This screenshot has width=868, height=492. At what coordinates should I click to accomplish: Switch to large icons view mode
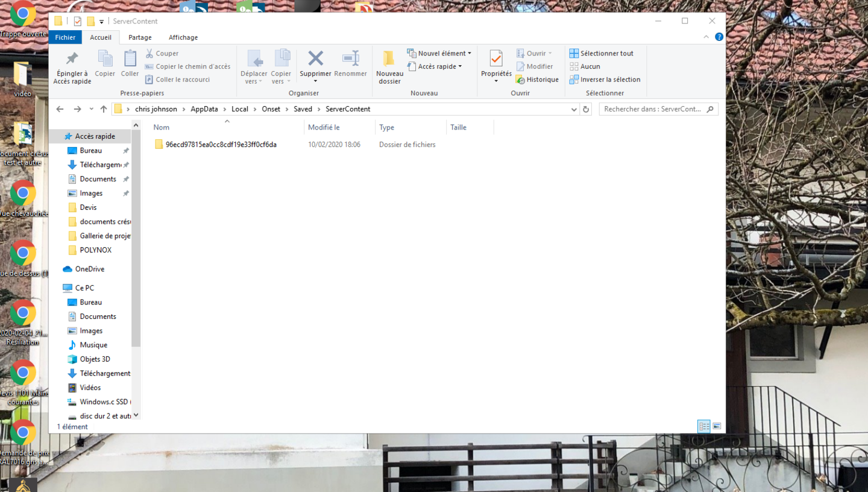(717, 426)
